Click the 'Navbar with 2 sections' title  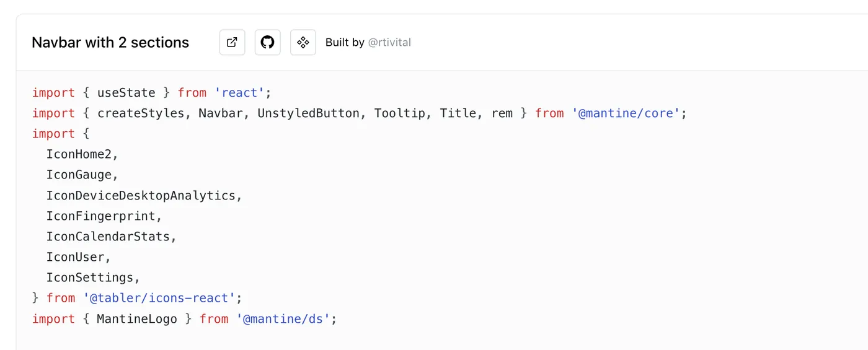pos(110,43)
